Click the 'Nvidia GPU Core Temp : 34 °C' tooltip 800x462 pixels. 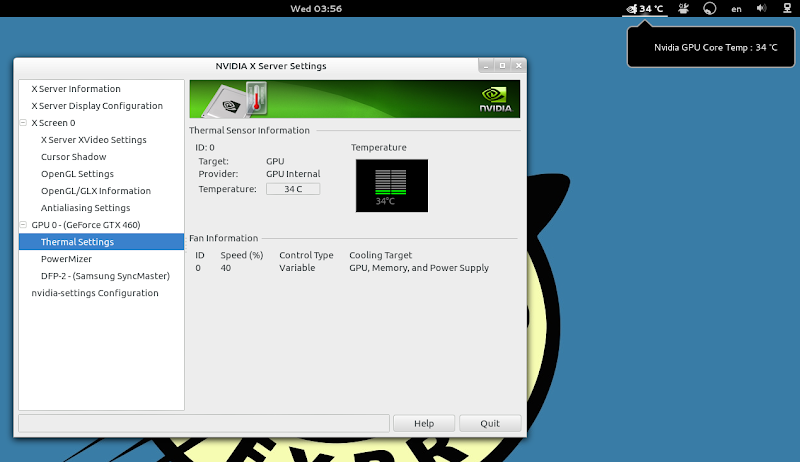pyautogui.click(x=711, y=47)
